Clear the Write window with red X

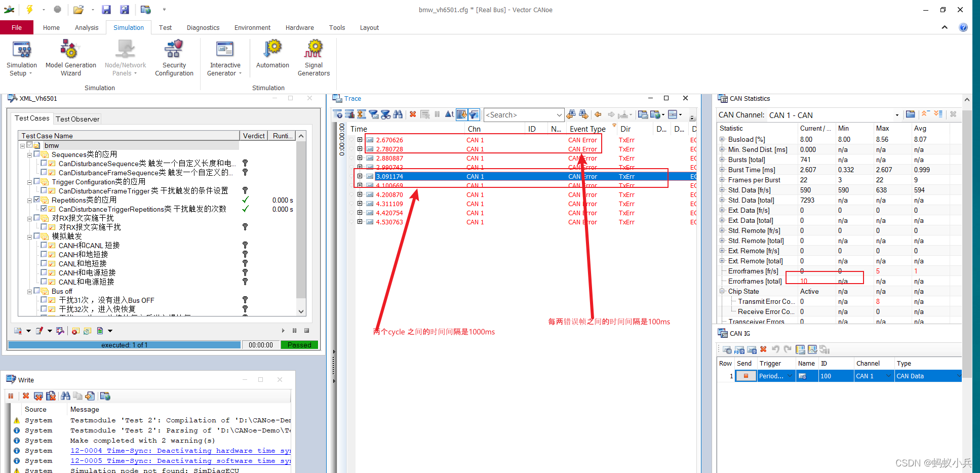[26, 396]
